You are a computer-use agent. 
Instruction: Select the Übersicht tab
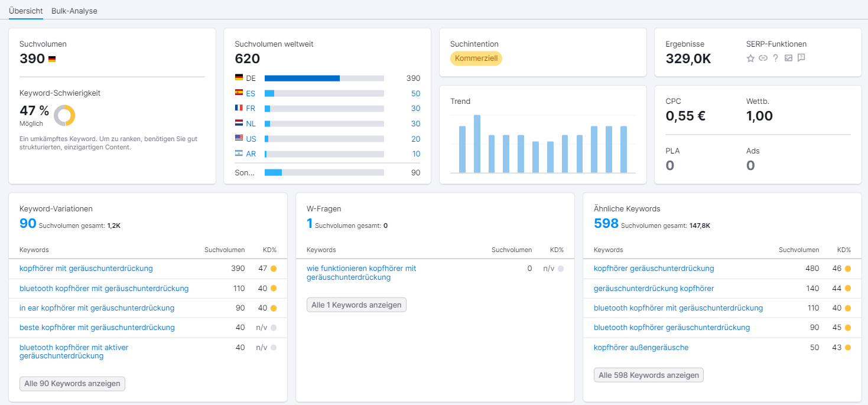[x=25, y=11]
